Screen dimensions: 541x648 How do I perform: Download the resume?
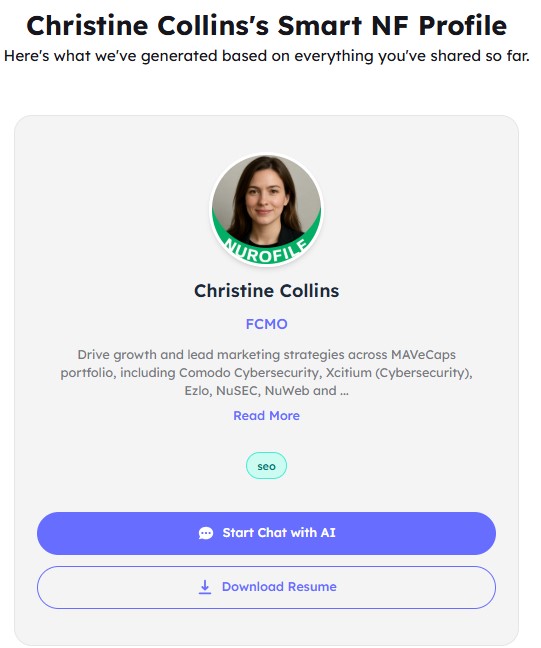point(267,587)
